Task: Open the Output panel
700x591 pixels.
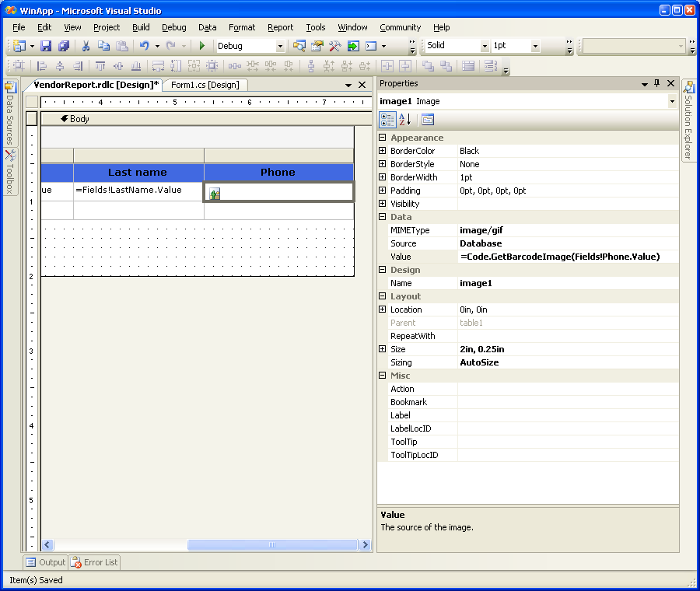Action: (x=46, y=562)
